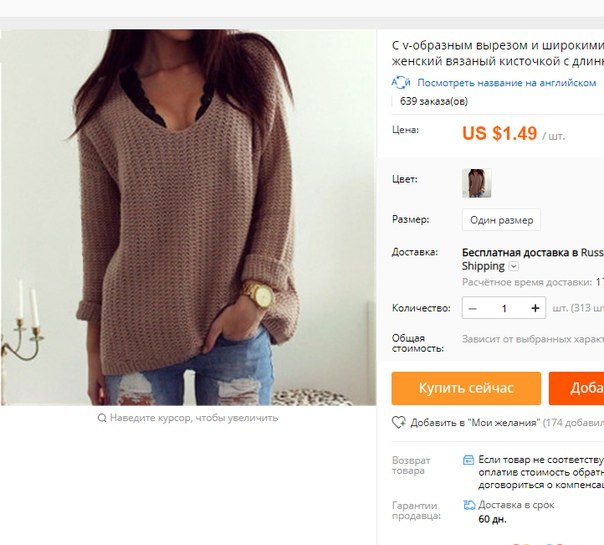Click the Бесплатная доставка shipping text
Viewport: 604px width, 545px height.
(x=533, y=253)
